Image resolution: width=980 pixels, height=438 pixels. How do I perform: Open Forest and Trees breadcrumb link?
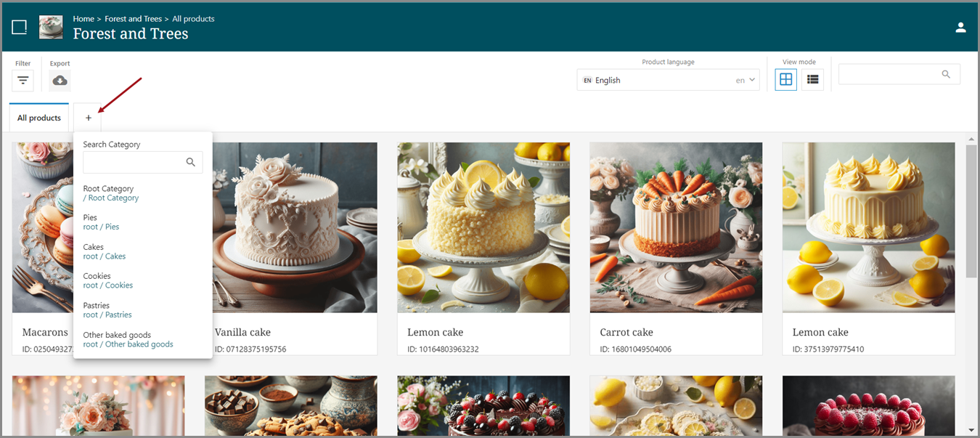[x=134, y=19]
